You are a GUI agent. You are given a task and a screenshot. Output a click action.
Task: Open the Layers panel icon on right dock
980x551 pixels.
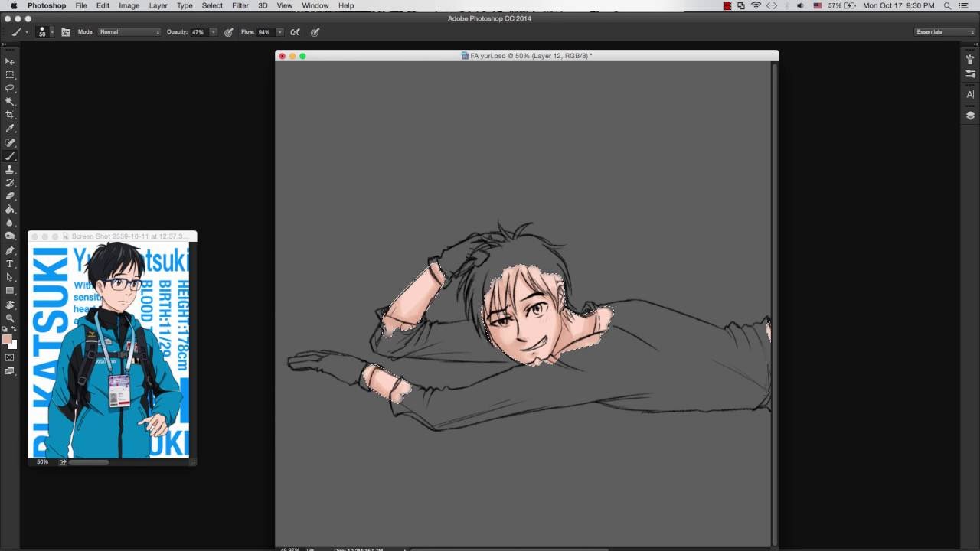pos(970,116)
